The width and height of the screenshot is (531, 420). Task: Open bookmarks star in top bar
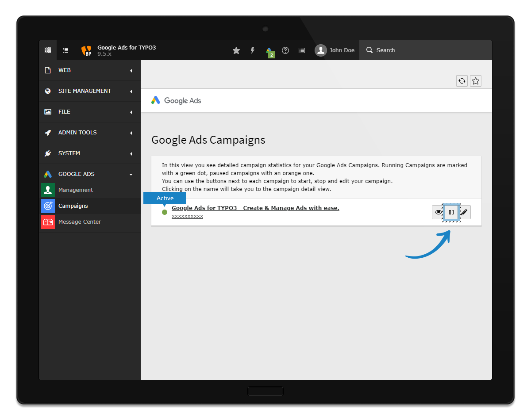(236, 50)
